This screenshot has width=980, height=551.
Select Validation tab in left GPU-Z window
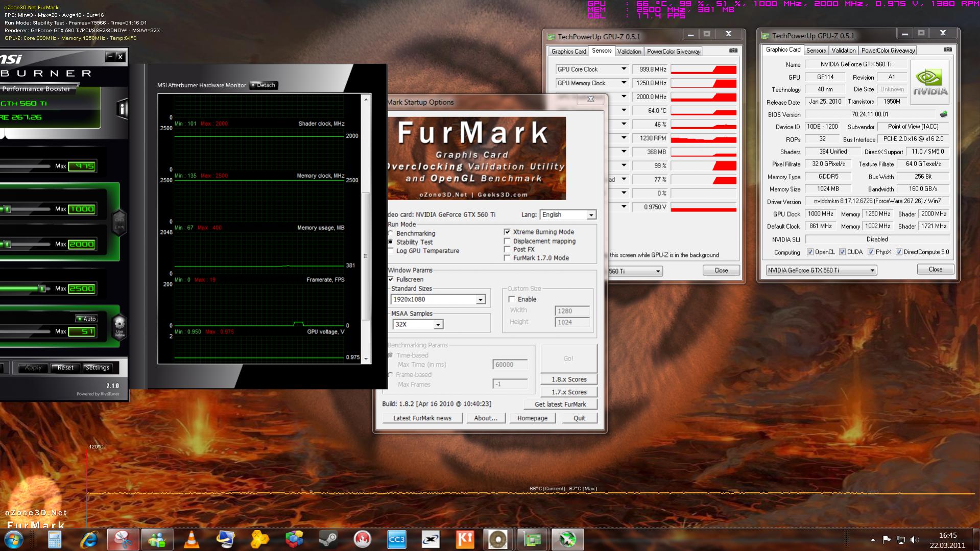(629, 52)
